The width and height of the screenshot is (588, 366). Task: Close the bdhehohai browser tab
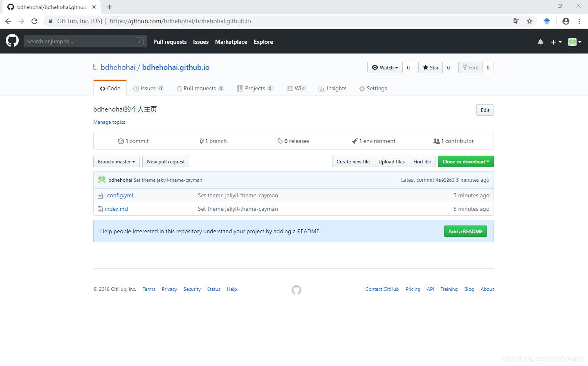(x=94, y=7)
